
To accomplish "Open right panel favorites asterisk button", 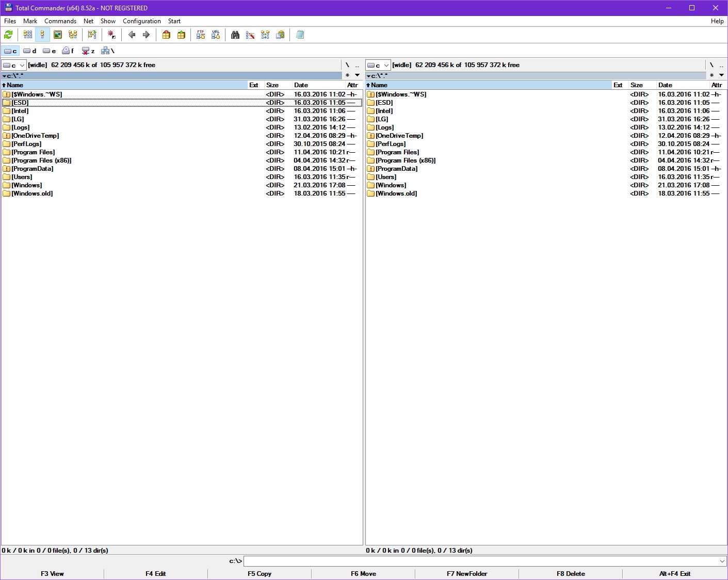I will 711,75.
